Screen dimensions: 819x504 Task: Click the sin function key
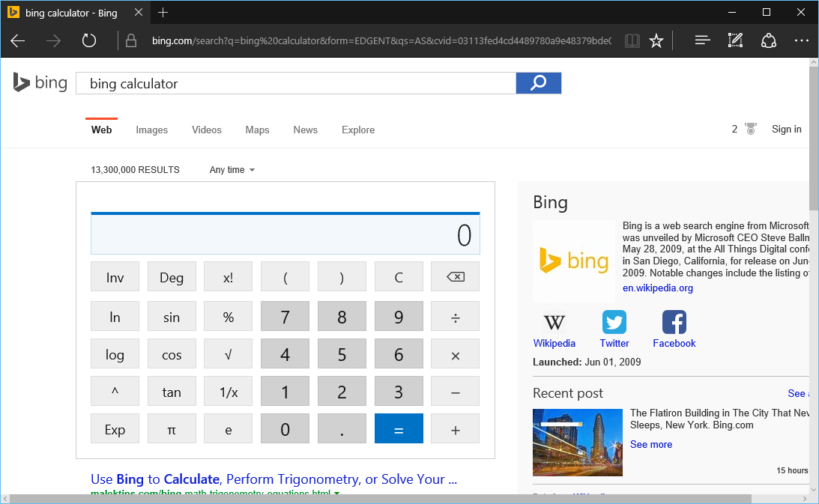pos(172,317)
